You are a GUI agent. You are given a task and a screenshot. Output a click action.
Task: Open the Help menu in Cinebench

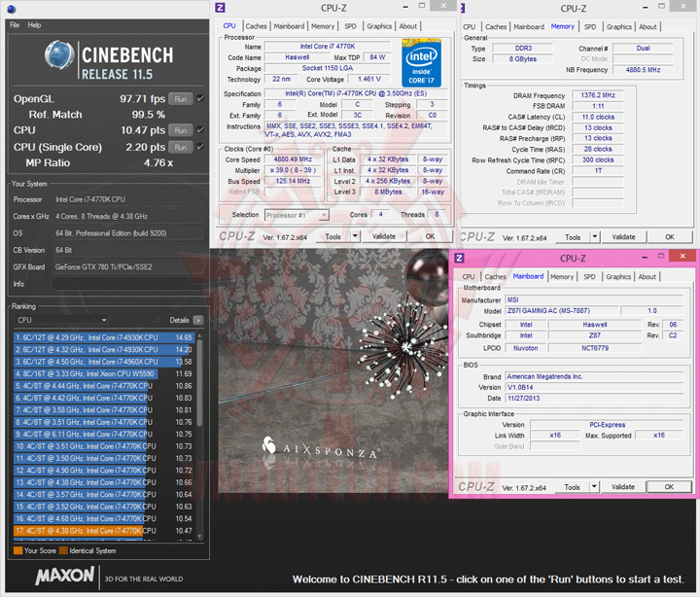[x=34, y=25]
